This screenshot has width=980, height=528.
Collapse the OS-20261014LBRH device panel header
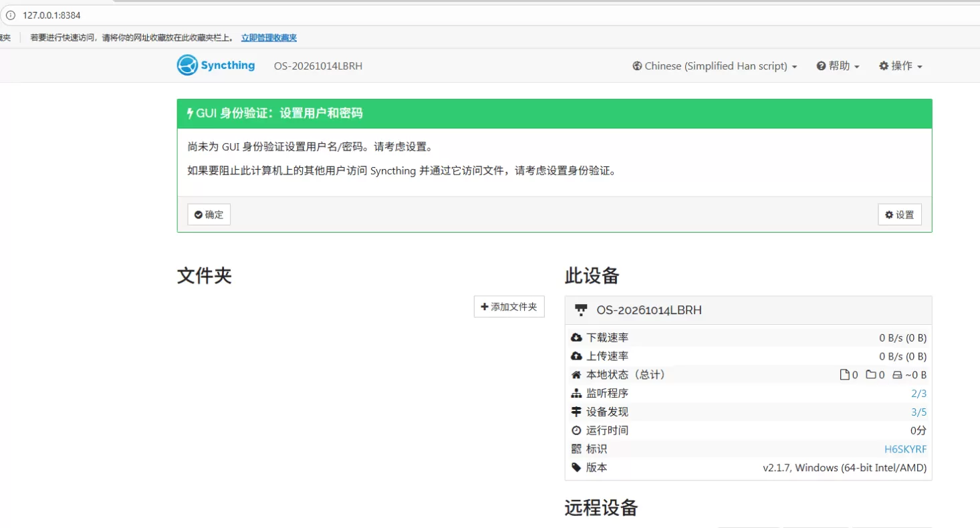coord(748,310)
